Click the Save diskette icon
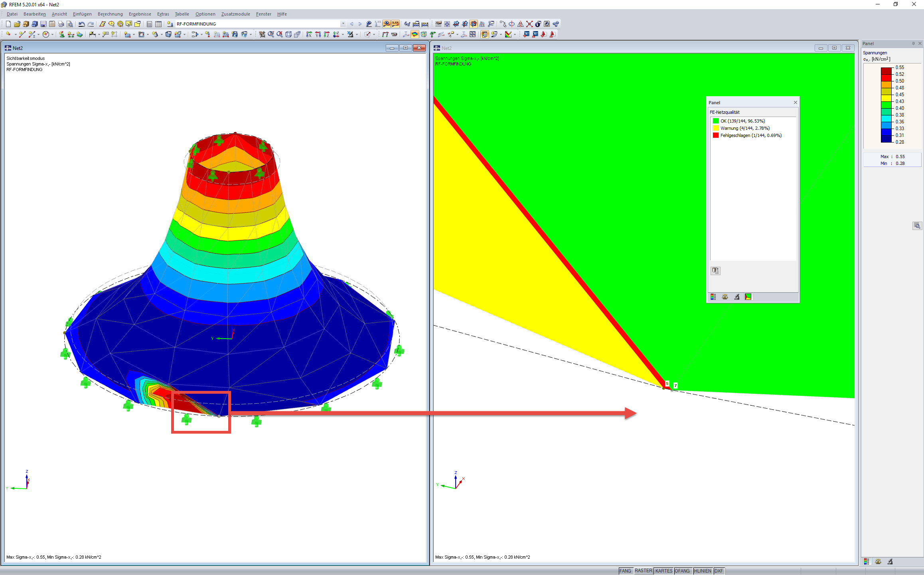This screenshot has width=924, height=575. [x=43, y=24]
